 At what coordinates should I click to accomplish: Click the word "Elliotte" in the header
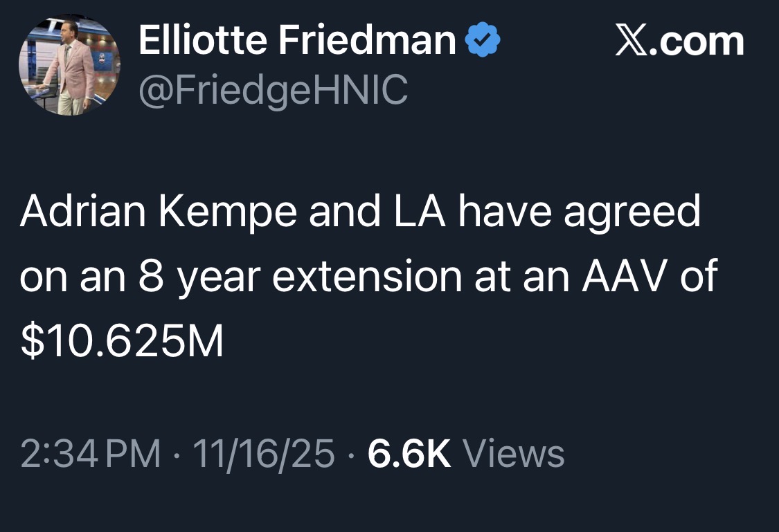[x=203, y=42]
